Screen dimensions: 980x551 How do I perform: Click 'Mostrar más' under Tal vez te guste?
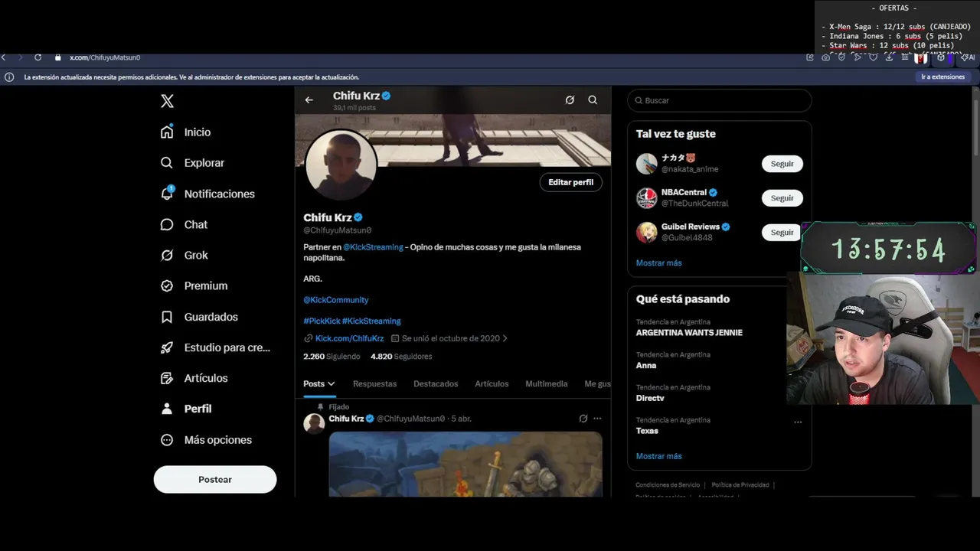(x=658, y=262)
